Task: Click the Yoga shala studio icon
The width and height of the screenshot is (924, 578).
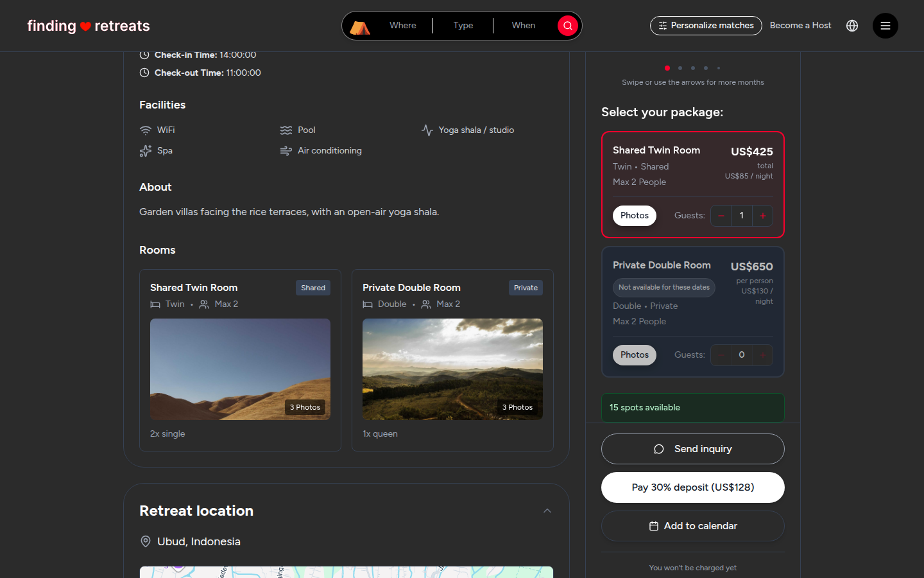Action: coord(427,130)
